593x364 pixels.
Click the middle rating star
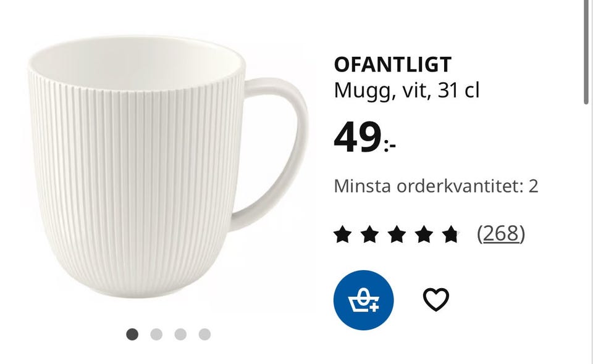click(x=397, y=234)
